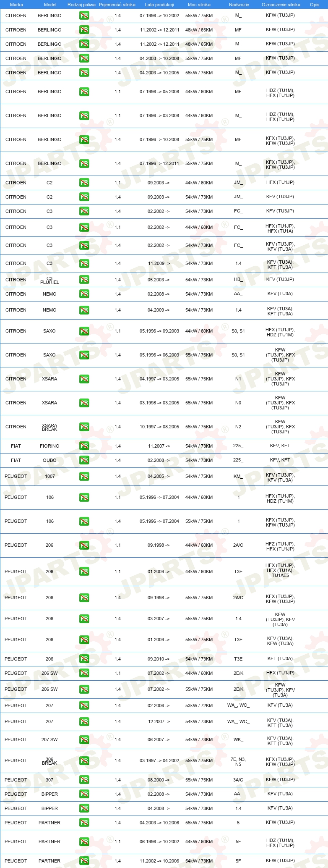Click the Pojemność silnika column header
Viewport: 328px width, 868px height.
pyautogui.click(x=117, y=5)
